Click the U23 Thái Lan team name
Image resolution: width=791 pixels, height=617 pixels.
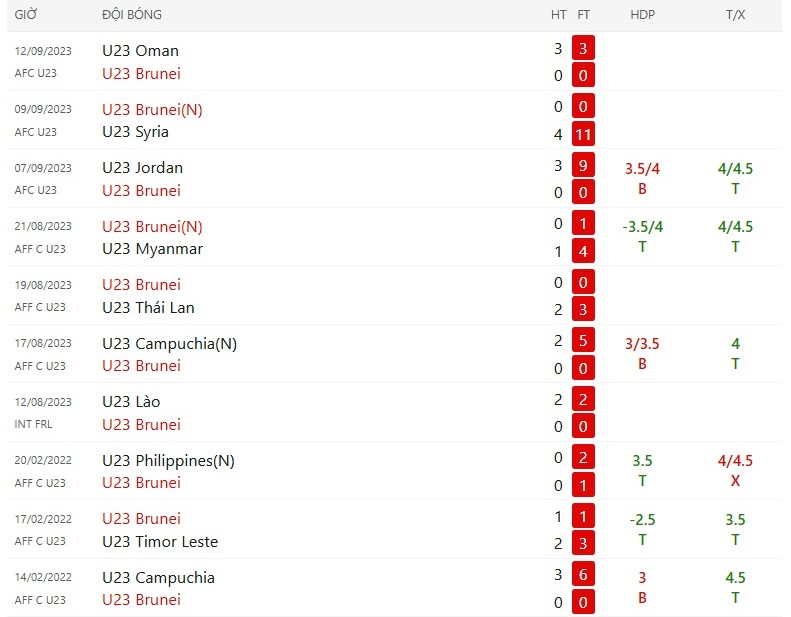pyautogui.click(x=148, y=307)
